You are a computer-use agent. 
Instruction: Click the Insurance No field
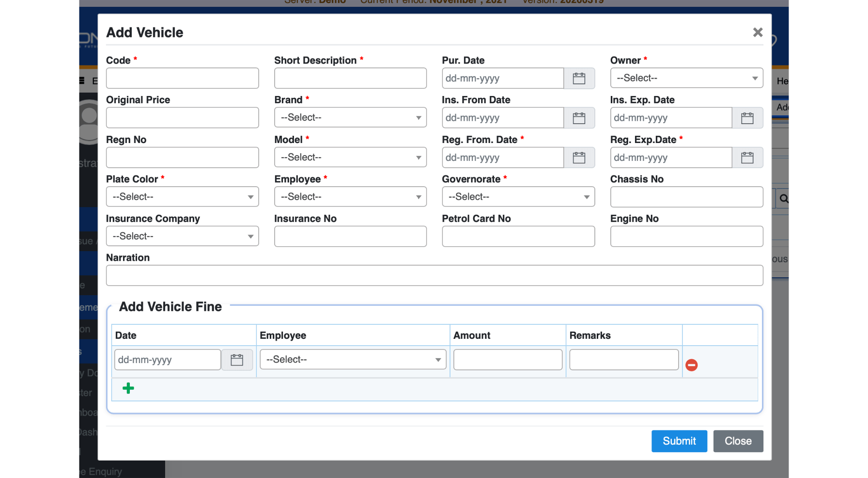coord(350,237)
